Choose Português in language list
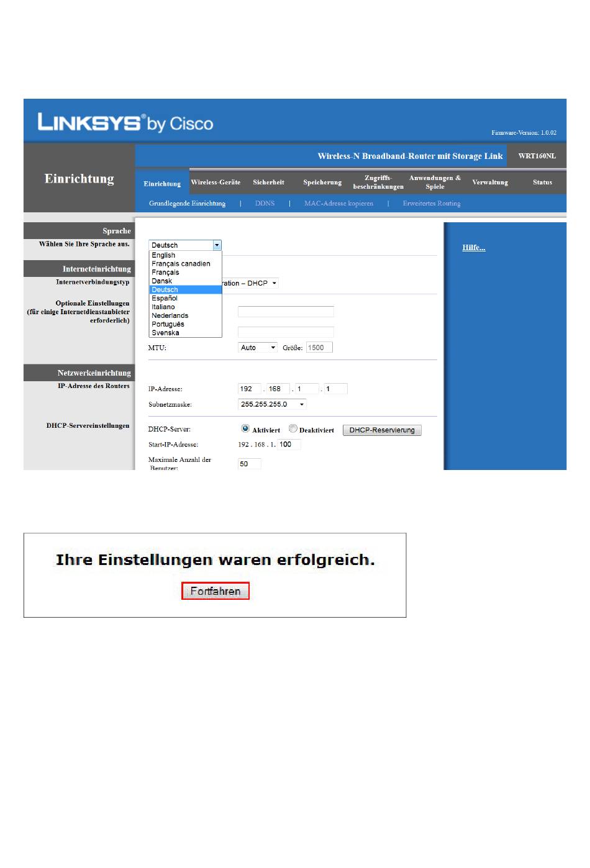 (186, 325)
